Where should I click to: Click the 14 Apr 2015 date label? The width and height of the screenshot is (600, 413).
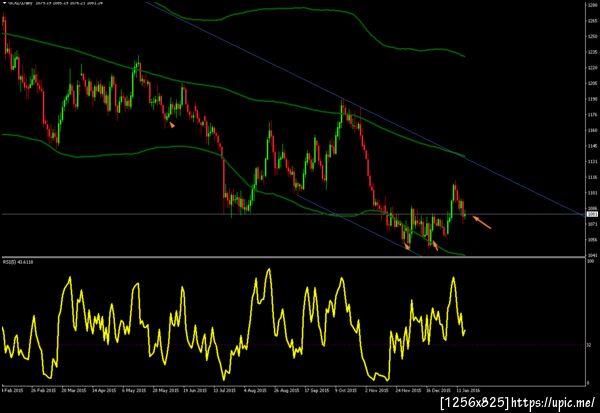[104, 390]
